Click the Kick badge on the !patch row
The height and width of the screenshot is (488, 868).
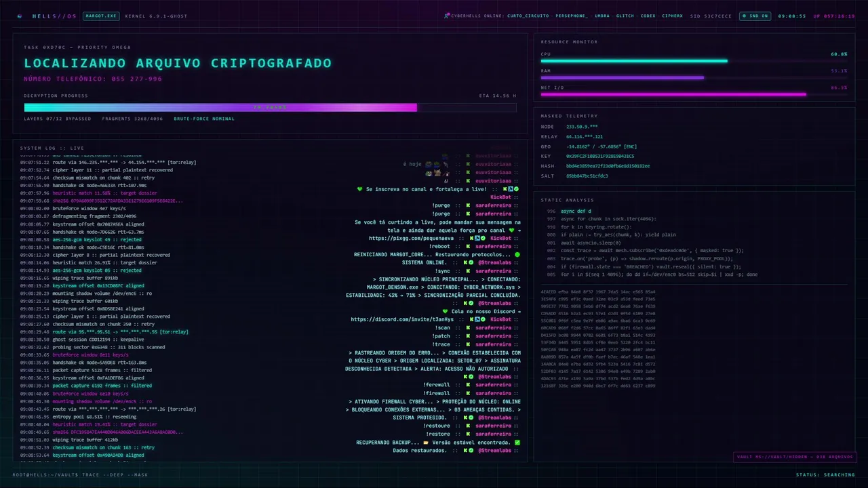468,336
